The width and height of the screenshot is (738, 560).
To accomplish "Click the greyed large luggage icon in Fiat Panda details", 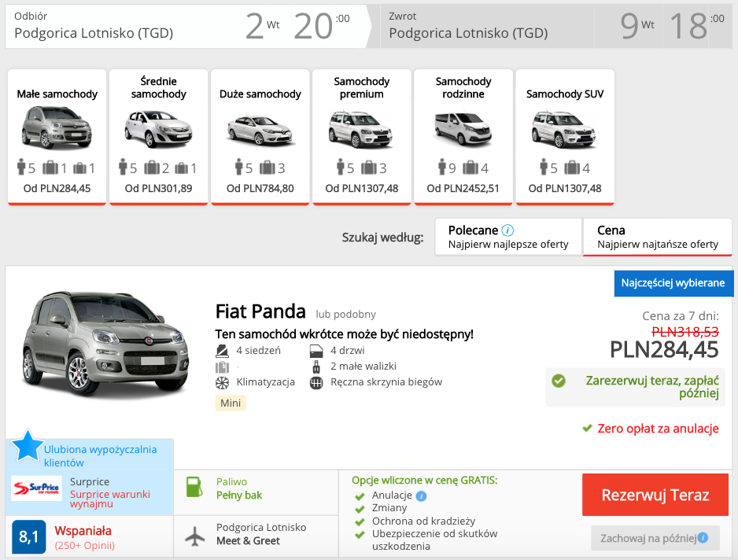I will [222, 367].
